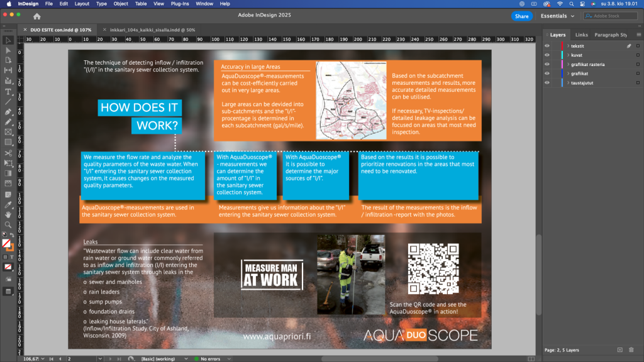Screen dimensions: 644x362
Task: Select the Rectangle Frame tool
Action: click(8, 132)
